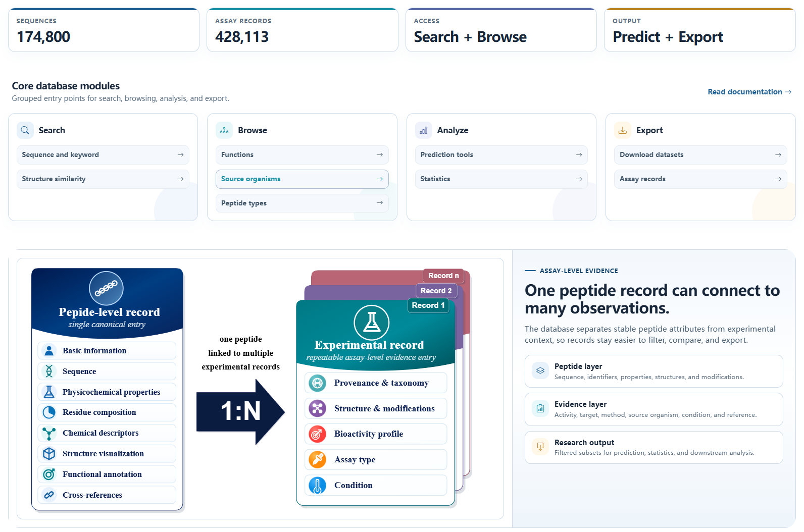Click the Peptide layer card
804x532 pixels.
[x=654, y=371]
